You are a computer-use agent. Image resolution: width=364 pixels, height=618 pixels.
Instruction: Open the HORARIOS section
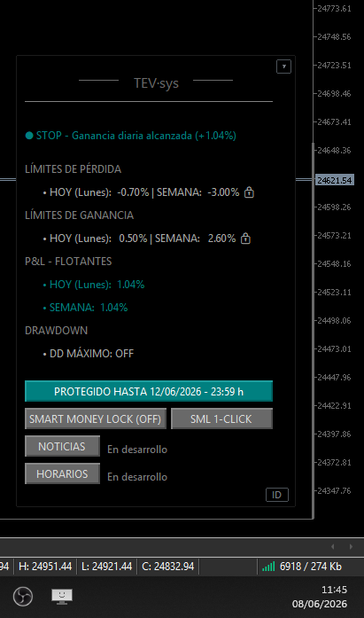click(62, 473)
